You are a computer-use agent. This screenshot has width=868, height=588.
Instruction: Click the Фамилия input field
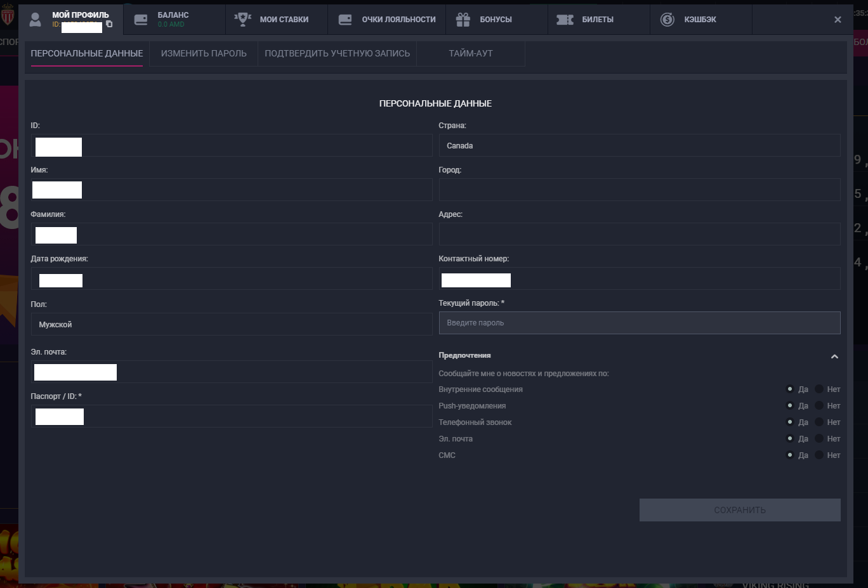[232, 234]
